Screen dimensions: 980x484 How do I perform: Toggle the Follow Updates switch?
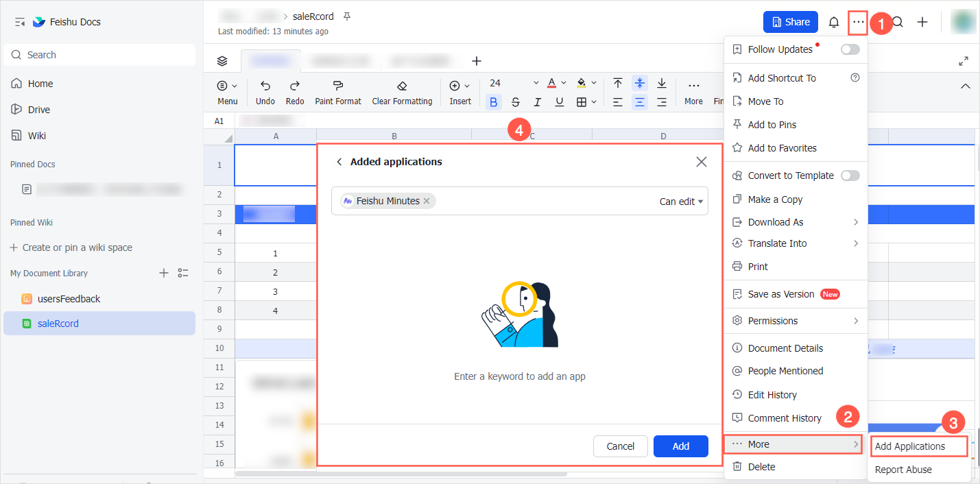point(850,49)
